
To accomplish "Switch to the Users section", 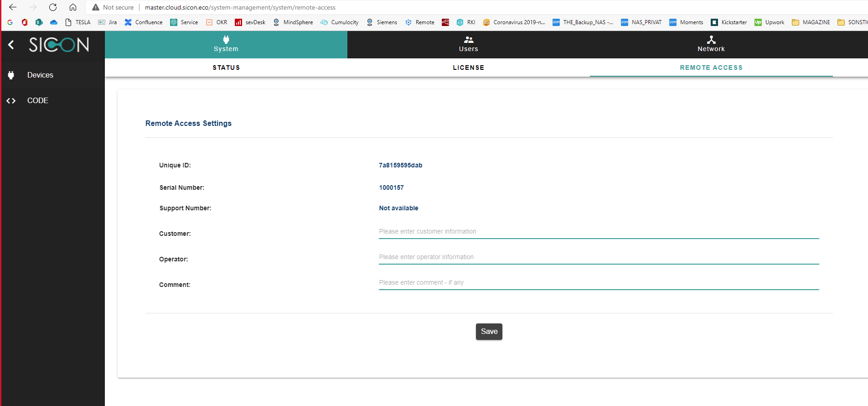I will 468,44.
